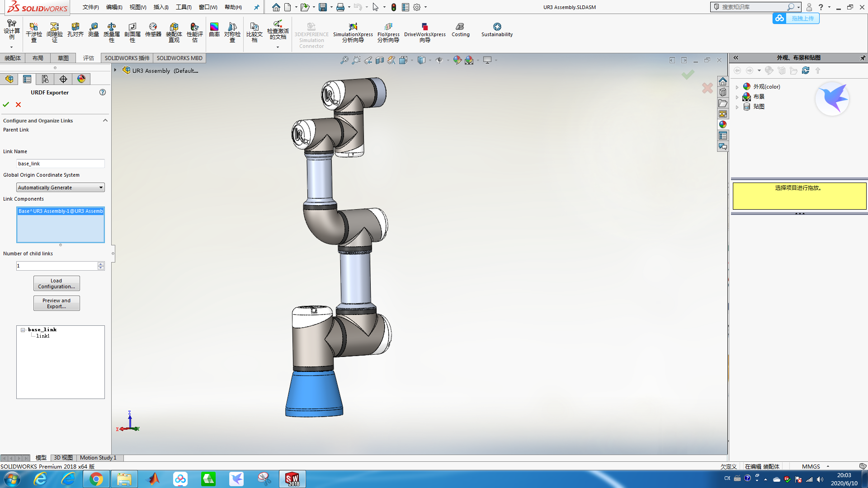Click the Load Configuration button
The height and width of the screenshot is (488, 868).
[57, 283]
